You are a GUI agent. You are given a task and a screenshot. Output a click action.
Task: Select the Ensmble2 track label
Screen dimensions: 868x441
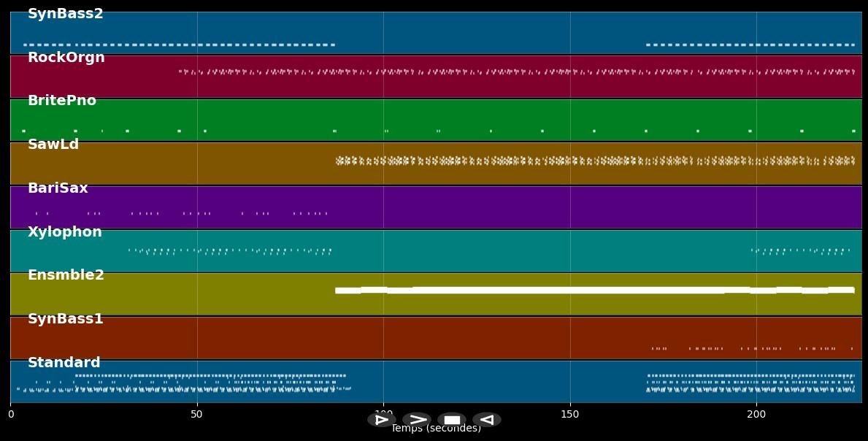click(x=66, y=275)
